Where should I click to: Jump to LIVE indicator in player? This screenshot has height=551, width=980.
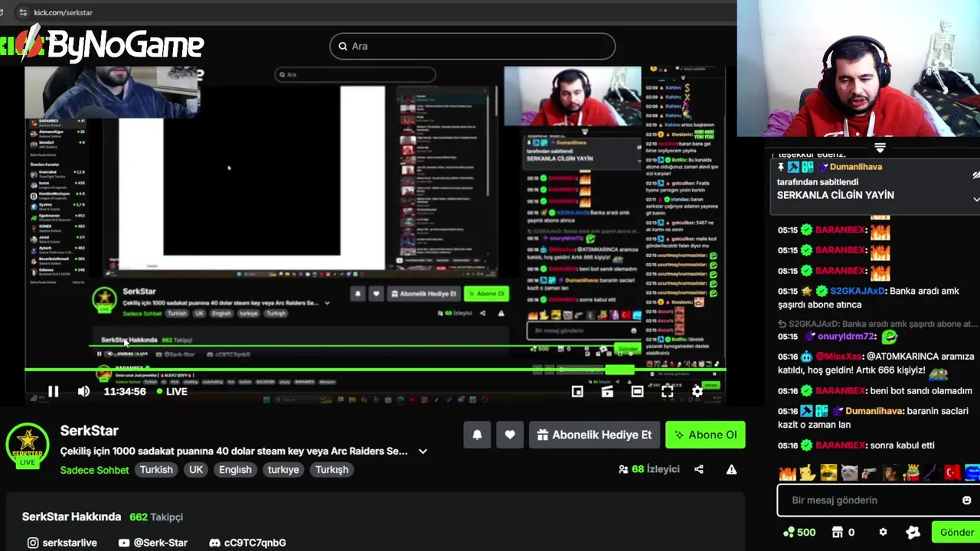pyautogui.click(x=171, y=391)
